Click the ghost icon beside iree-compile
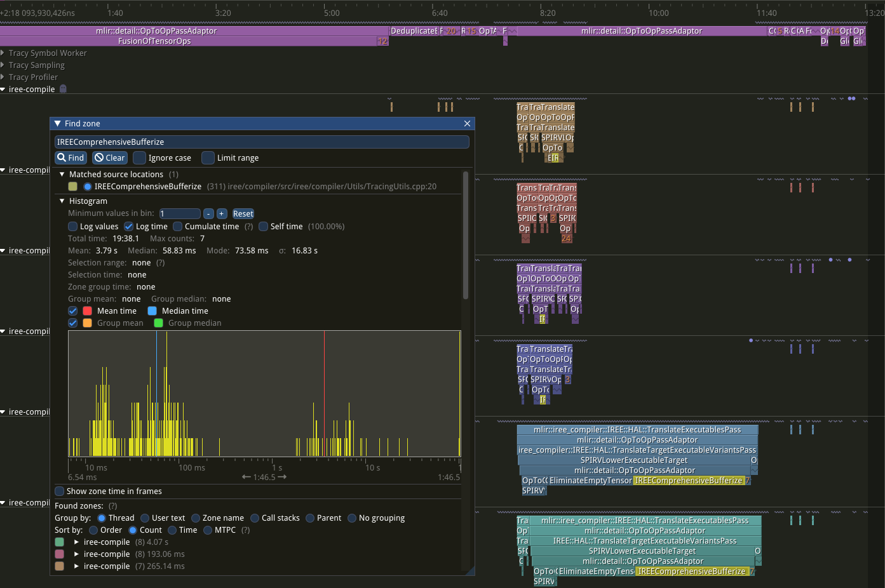This screenshot has height=588, width=885. pyautogui.click(x=63, y=89)
